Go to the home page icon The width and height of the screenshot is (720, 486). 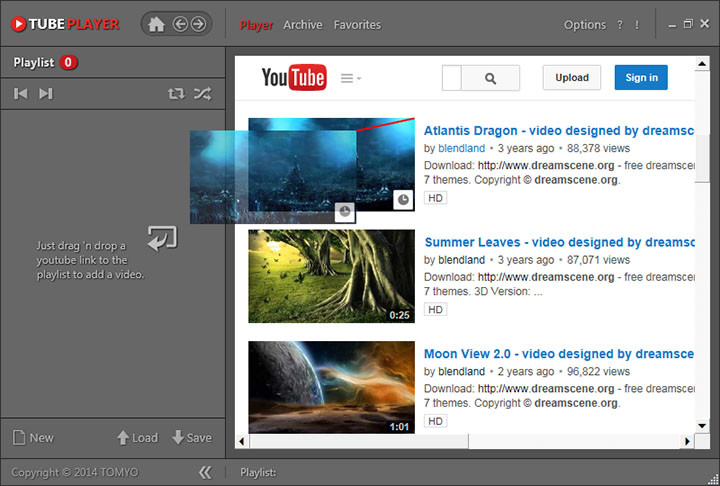point(156,24)
